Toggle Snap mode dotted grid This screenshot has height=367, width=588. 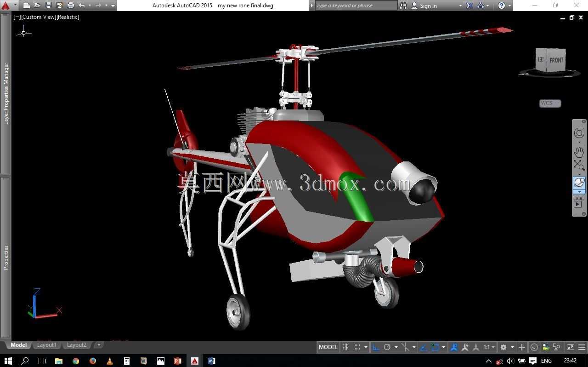[357, 347]
